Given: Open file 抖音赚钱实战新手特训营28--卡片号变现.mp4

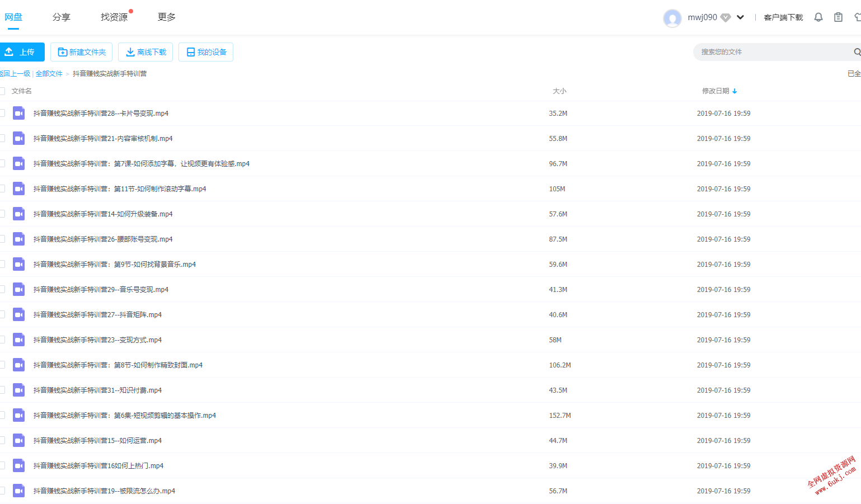Looking at the screenshot, I should pos(101,113).
